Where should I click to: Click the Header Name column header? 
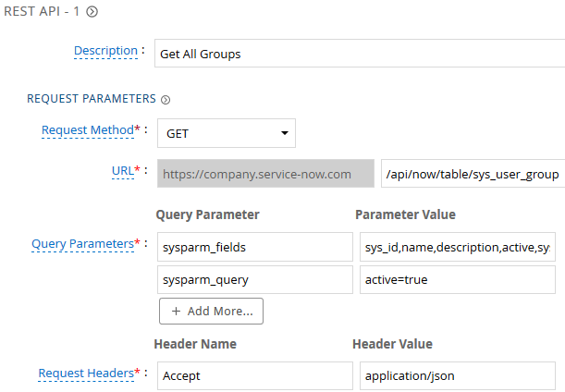195,344
